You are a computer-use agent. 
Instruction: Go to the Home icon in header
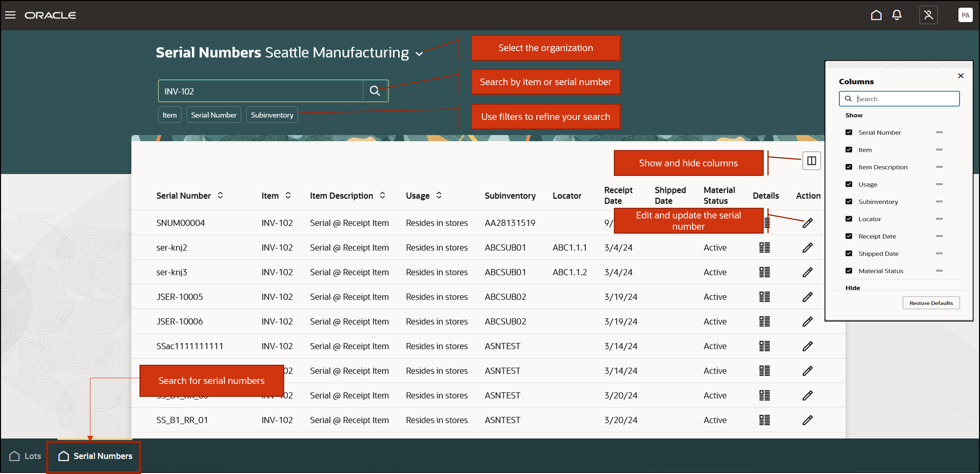(876, 15)
